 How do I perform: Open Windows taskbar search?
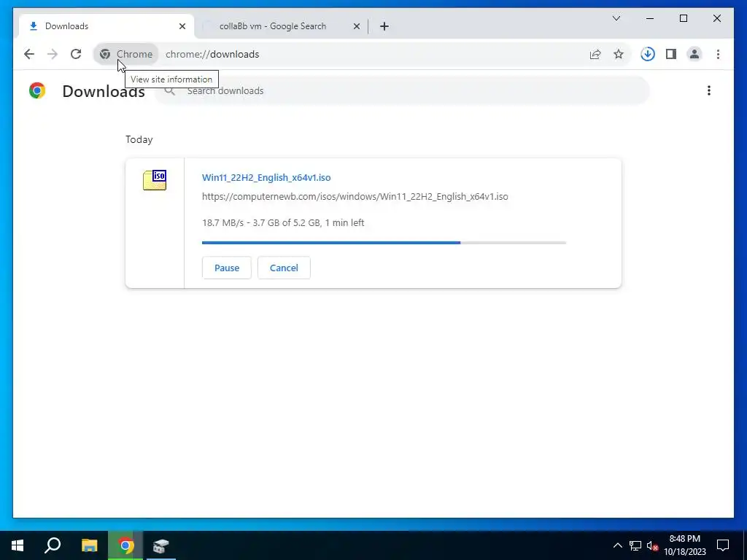tap(53, 545)
